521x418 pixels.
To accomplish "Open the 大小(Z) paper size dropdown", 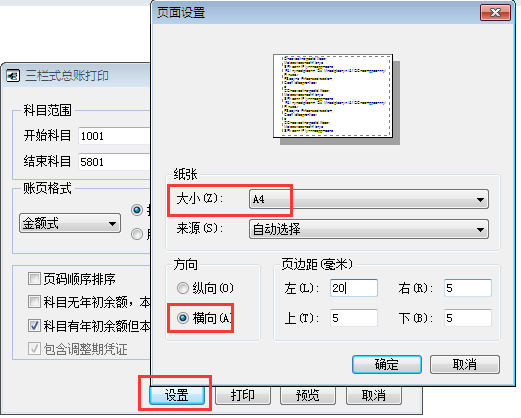I will click(369, 199).
